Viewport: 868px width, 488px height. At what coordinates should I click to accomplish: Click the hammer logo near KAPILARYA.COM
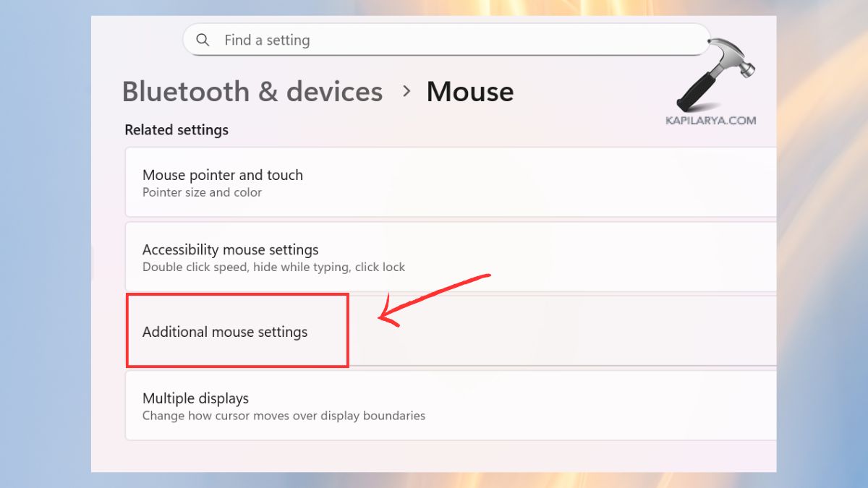(x=712, y=72)
